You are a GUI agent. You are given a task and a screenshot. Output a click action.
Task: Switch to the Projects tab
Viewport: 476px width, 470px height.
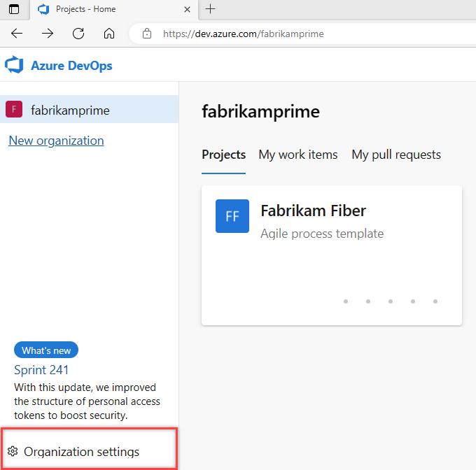(x=224, y=155)
